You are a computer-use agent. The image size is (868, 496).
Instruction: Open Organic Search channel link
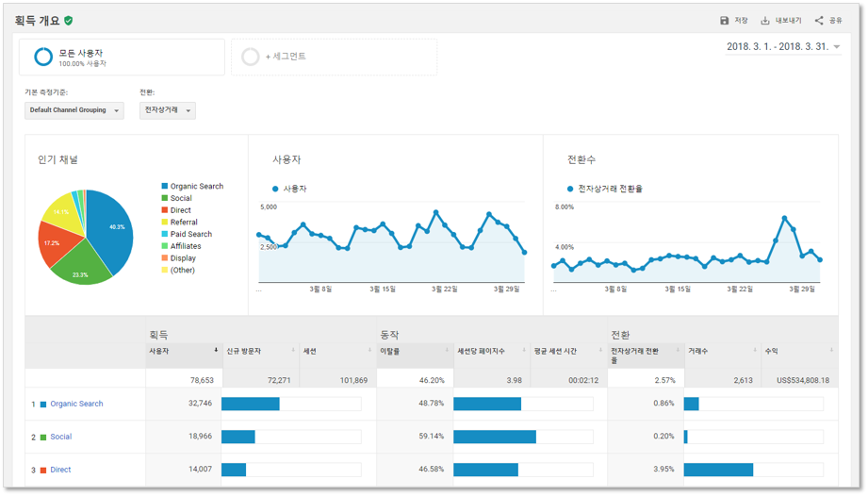(x=76, y=405)
